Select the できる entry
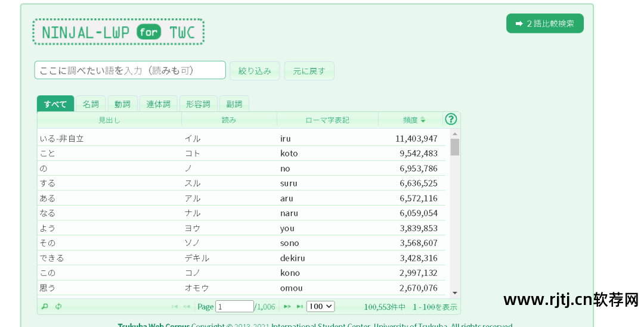644x327 pixels. tap(52, 259)
